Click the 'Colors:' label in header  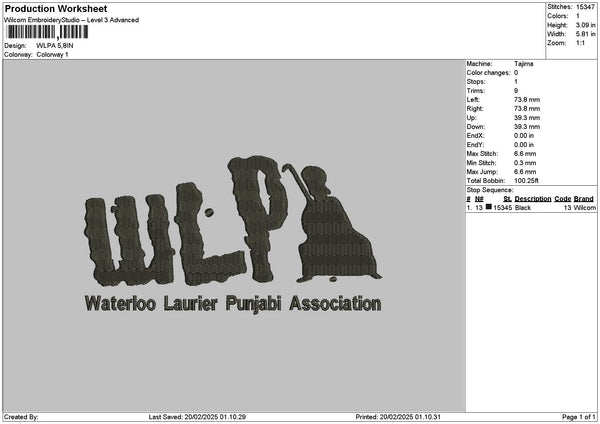coord(558,16)
